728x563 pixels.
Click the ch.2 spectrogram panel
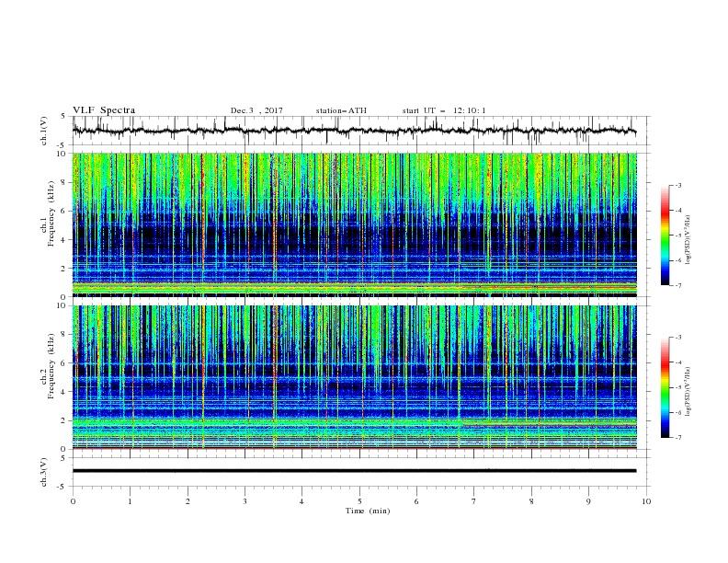[x=354, y=377]
